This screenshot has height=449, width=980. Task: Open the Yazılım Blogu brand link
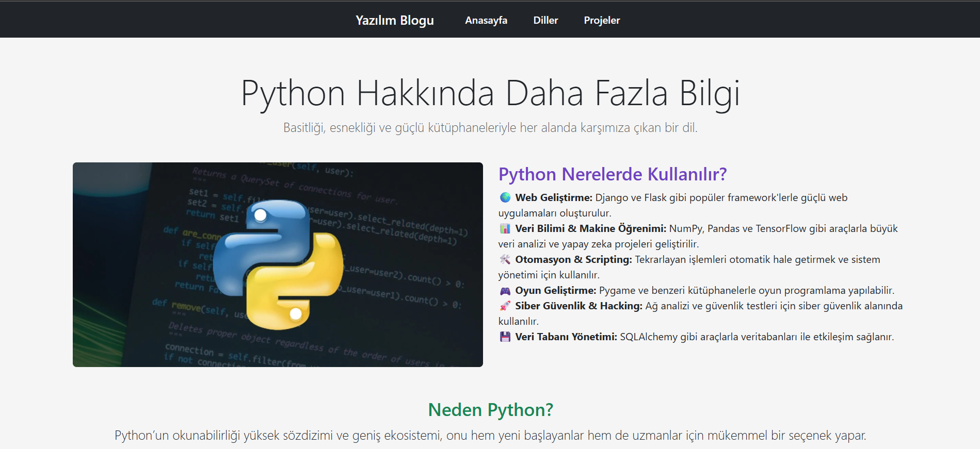point(394,20)
